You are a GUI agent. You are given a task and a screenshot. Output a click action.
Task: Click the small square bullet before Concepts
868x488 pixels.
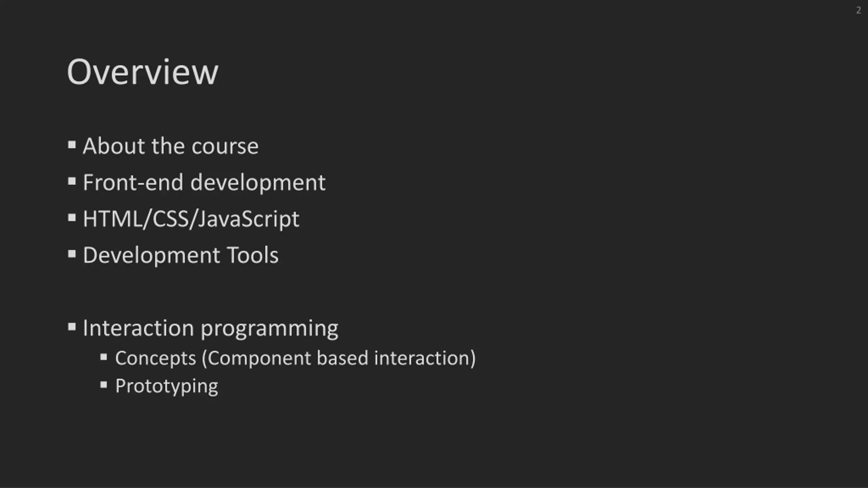coord(104,357)
